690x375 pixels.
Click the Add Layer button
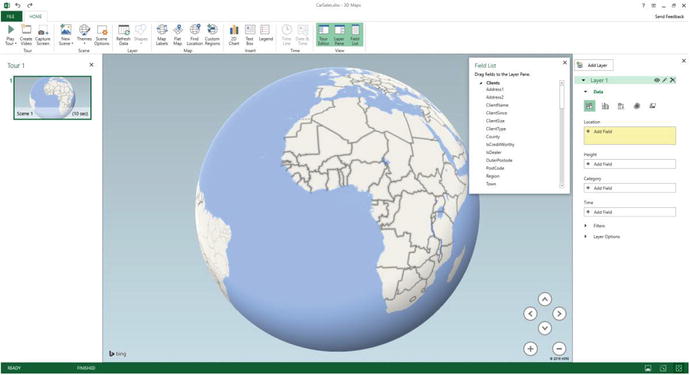click(594, 65)
